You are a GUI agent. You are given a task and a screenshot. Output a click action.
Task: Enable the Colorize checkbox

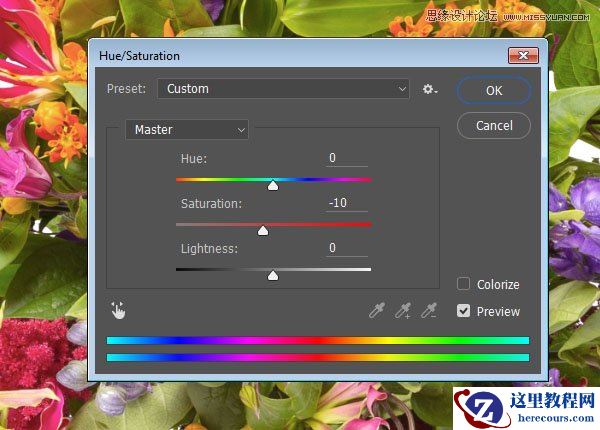[463, 284]
